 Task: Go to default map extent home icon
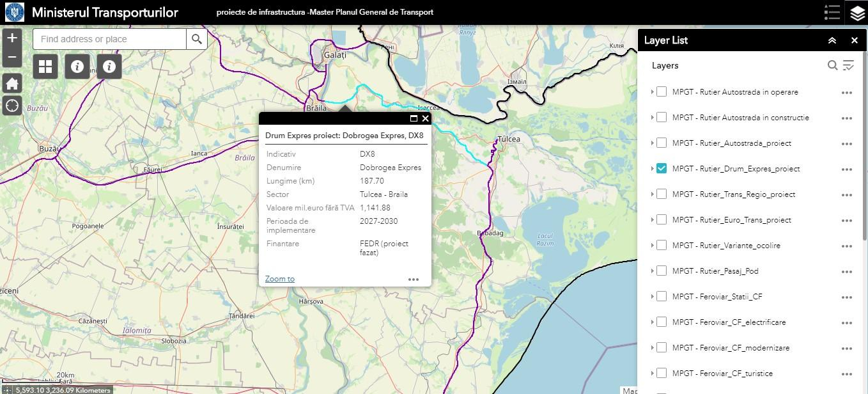[x=12, y=83]
